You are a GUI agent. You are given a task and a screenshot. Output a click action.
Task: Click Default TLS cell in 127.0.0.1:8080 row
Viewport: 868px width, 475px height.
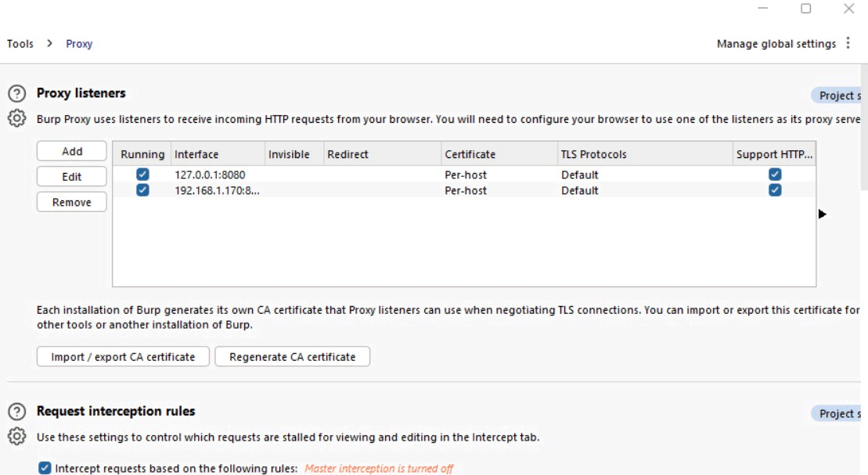pyautogui.click(x=645, y=175)
